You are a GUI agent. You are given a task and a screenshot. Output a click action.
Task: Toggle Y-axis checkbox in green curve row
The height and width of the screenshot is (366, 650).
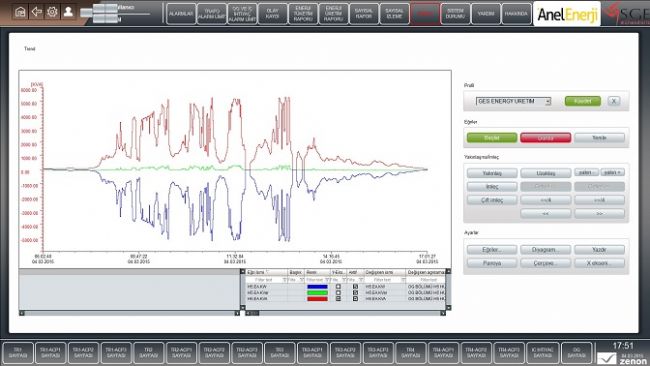tap(338, 293)
